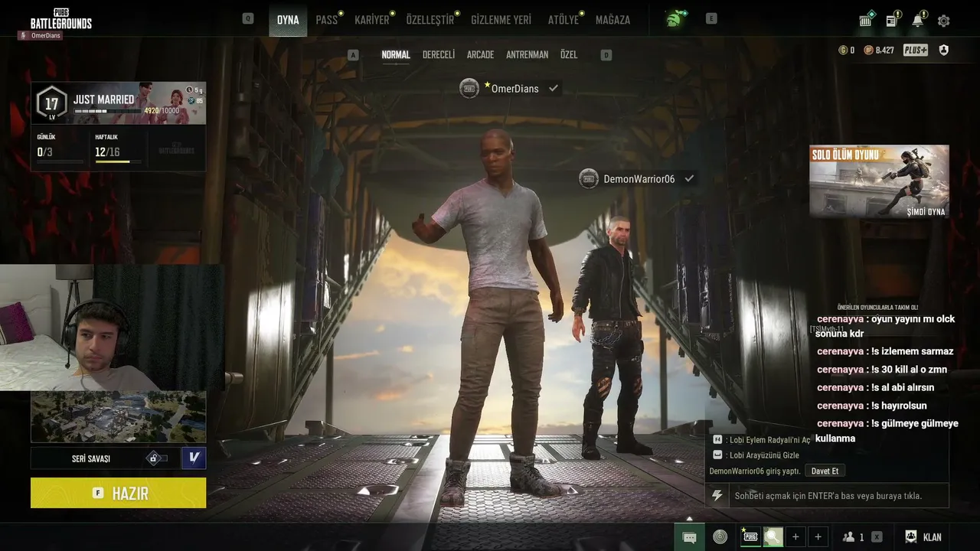Select the frying pan emote slot
This screenshot has height=551, width=980.
coord(773,537)
